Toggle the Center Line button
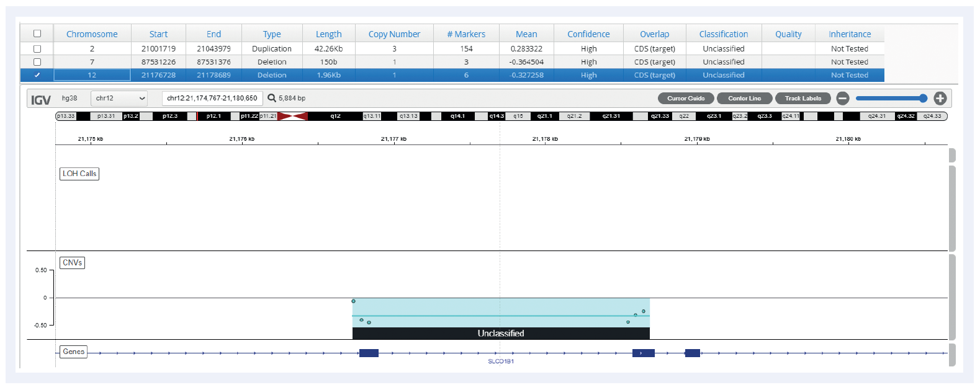The width and height of the screenshot is (980, 390). 744,98
